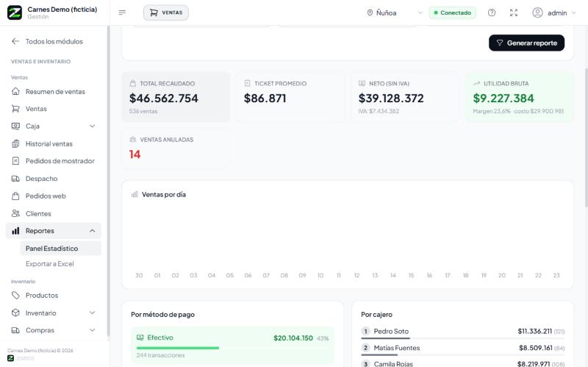Expand the Inventario submenu chevron
Viewport: 588px width, 367px height.
(93, 313)
